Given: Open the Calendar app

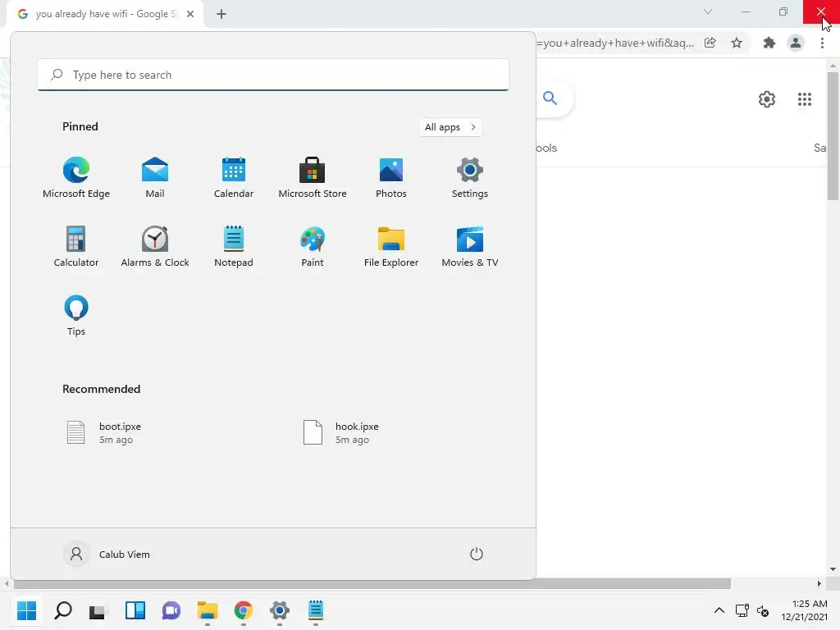Looking at the screenshot, I should tap(234, 178).
